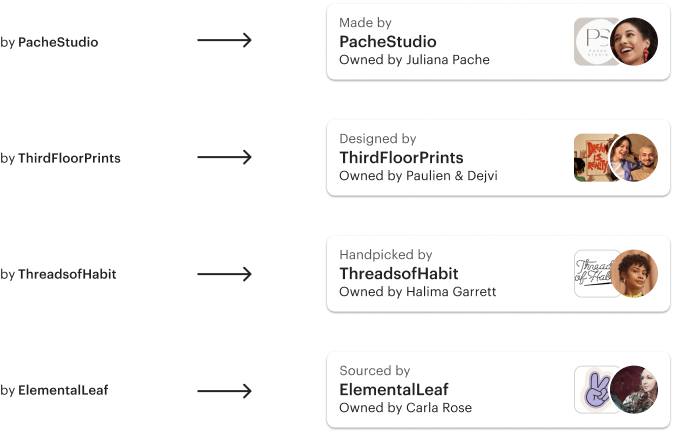Click Halima Garrett's owner avatar
674x433 pixels.
(634, 274)
